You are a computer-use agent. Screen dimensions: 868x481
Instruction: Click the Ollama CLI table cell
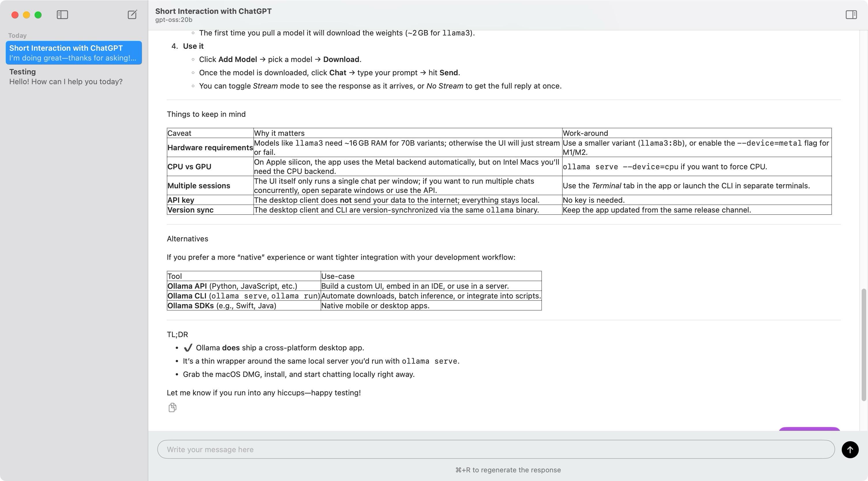click(244, 296)
